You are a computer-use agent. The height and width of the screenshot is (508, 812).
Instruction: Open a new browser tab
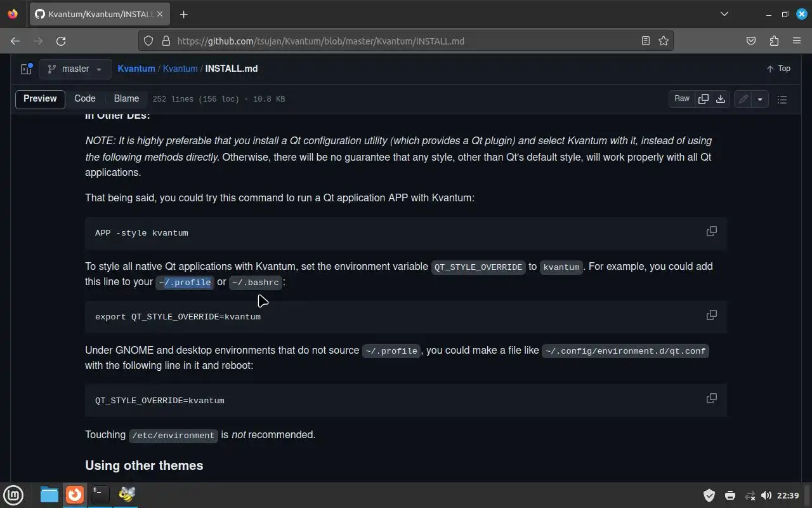tap(183, 14)
